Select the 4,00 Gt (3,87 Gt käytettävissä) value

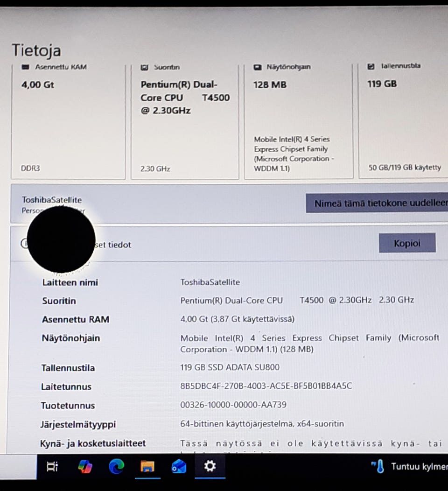tap(238, 319)
